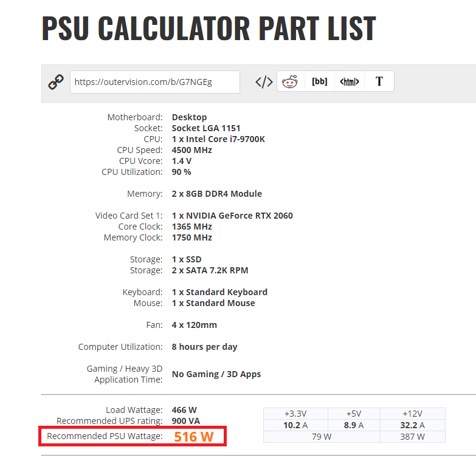Click the 516 W recommended PSU wattage value

(x=194, y=437)
